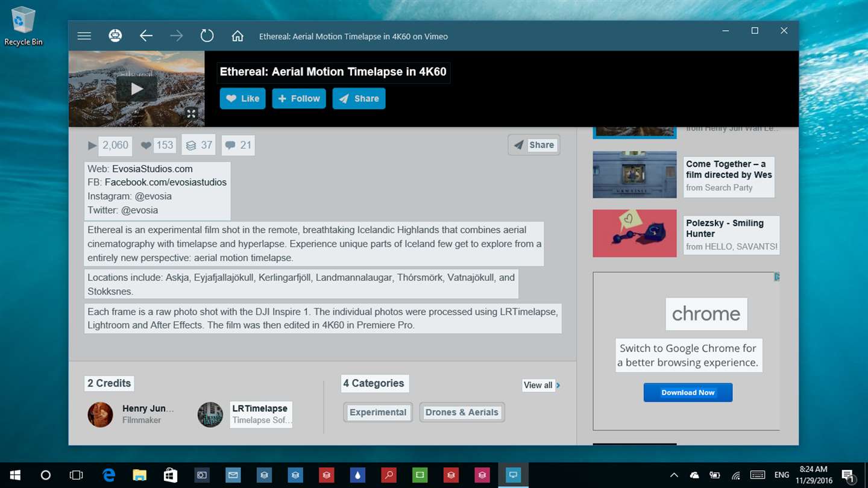The height and width of the screenshot is (488, 868).
Task: Go forward to next page
Action: [x=177, y=36]
